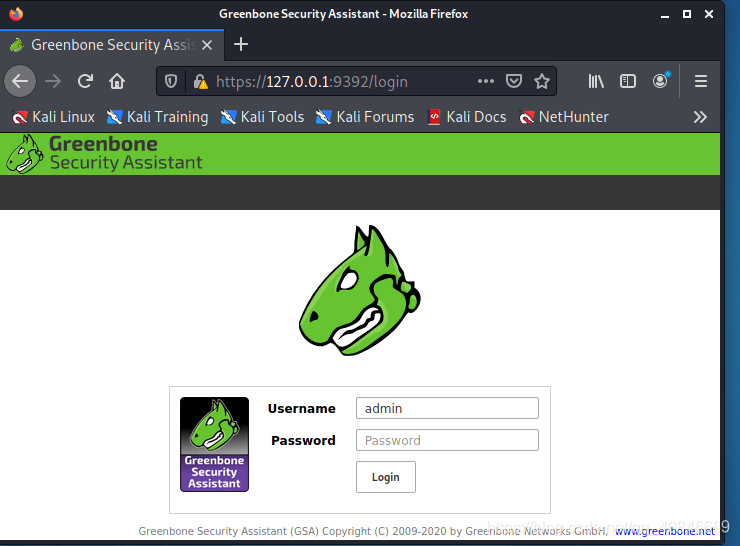
Task: Click the Login button
Action: [x=386, y=477]
